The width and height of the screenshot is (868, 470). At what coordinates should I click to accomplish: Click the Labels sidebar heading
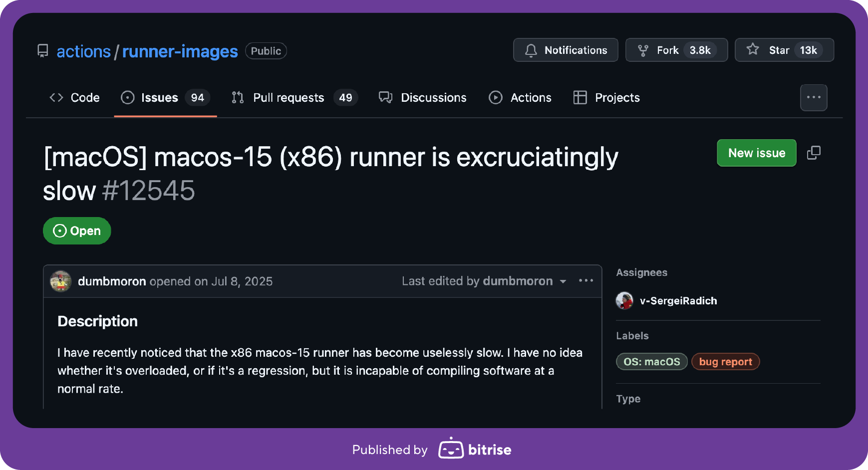coord(632,336)
